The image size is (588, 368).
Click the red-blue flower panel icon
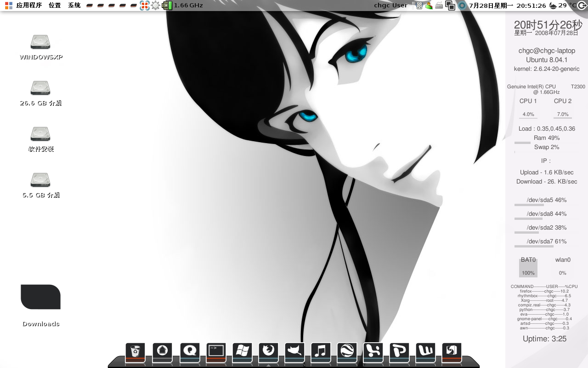point(145,6)
